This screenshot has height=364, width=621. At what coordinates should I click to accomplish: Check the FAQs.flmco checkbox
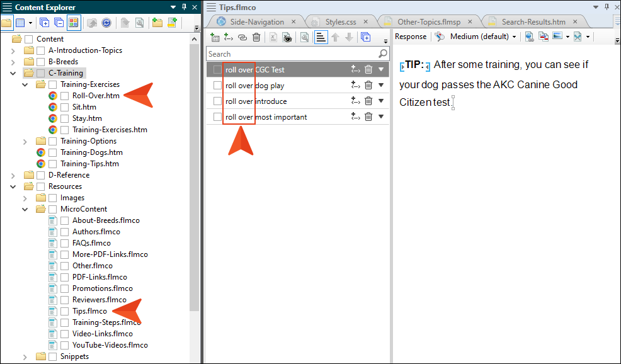64,243
